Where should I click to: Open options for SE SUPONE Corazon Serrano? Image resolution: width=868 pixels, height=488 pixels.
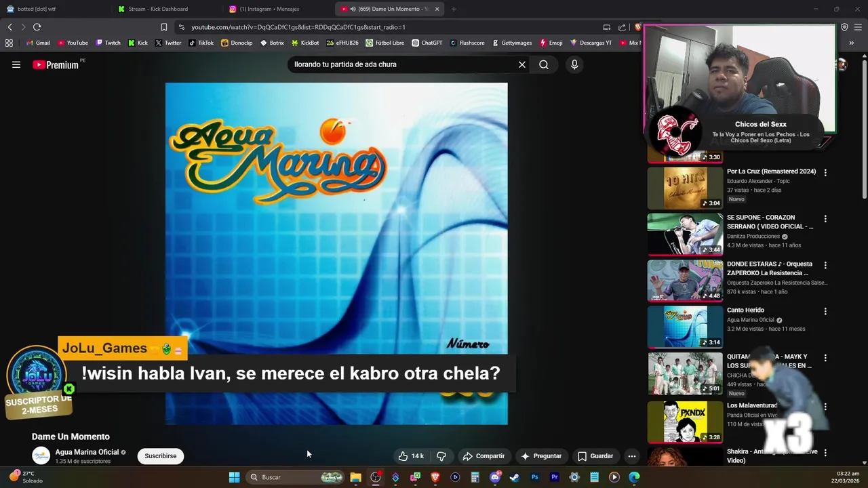825,219
